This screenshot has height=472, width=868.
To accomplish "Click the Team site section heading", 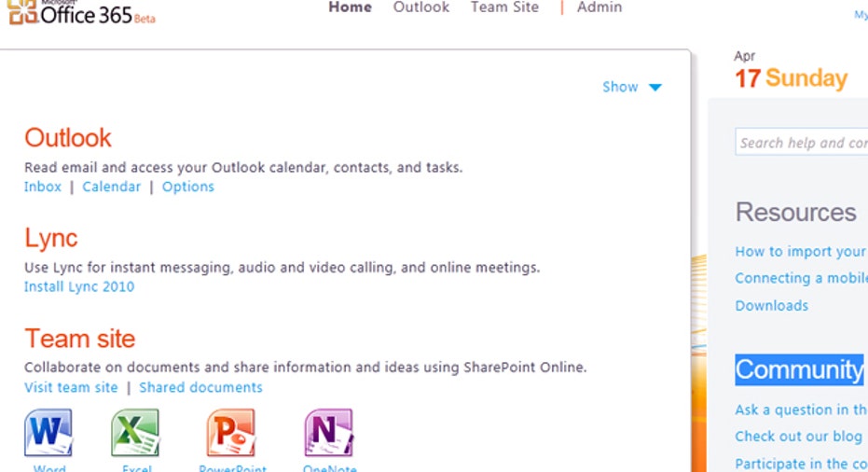I will [80, 338].
